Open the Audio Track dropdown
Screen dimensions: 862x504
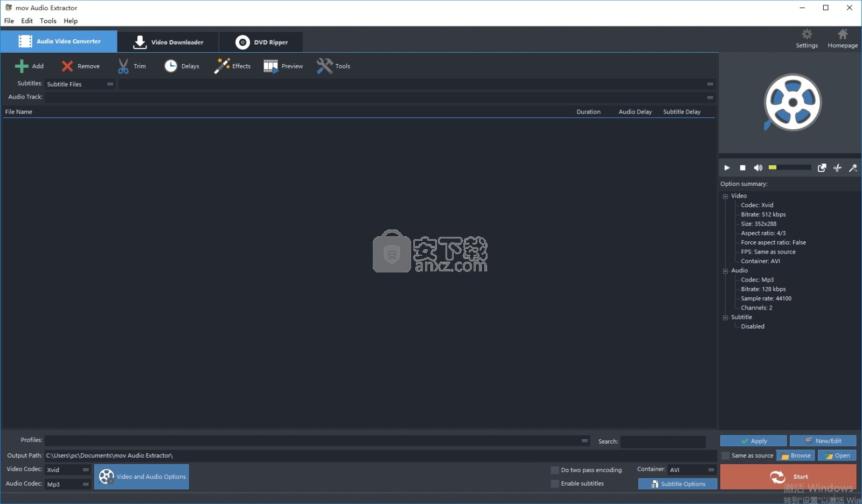380,97
